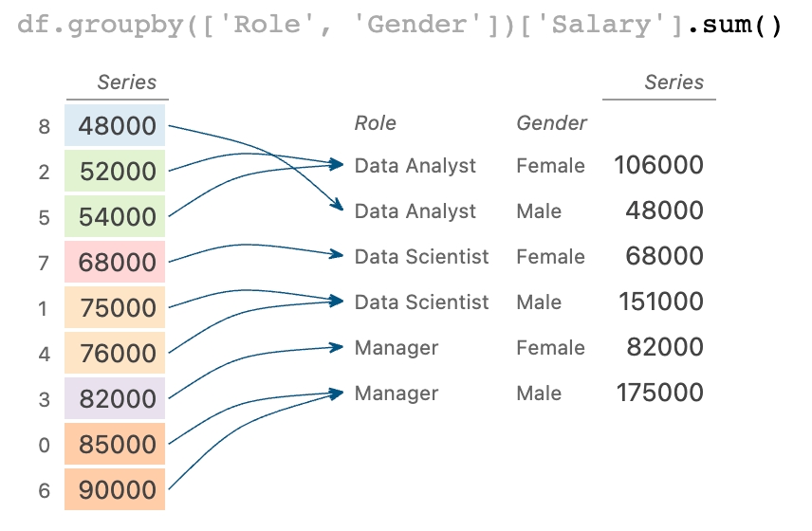Click the left Series header label
This screenshot has height=531, width=812.
coord(126,82)
